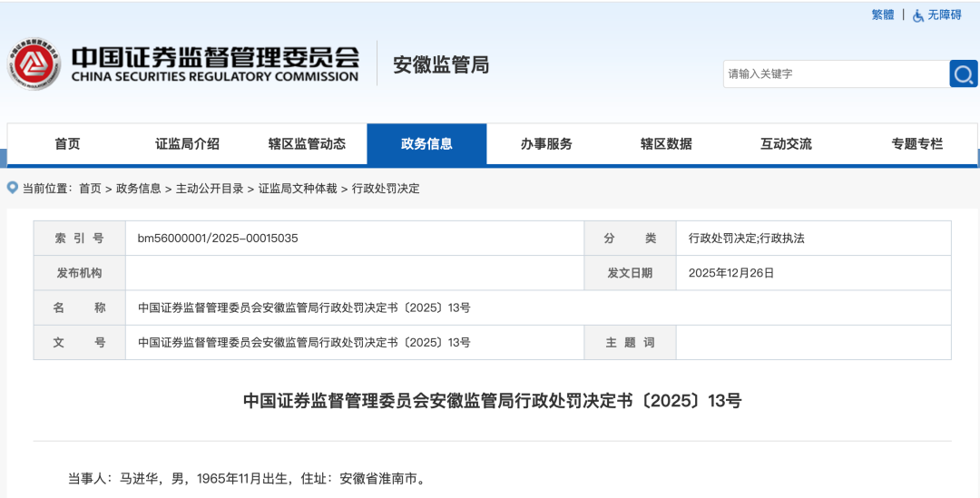
Task: Click the 主题词 label cell
Action: tap(630, 342)
